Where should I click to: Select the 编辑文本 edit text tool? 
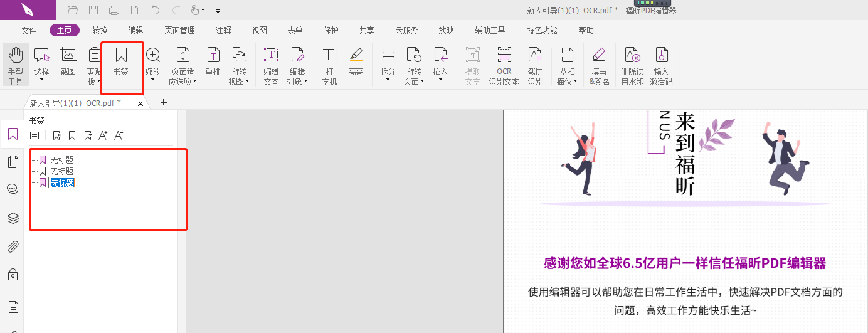pyautogui.click(x=271, y=65)
